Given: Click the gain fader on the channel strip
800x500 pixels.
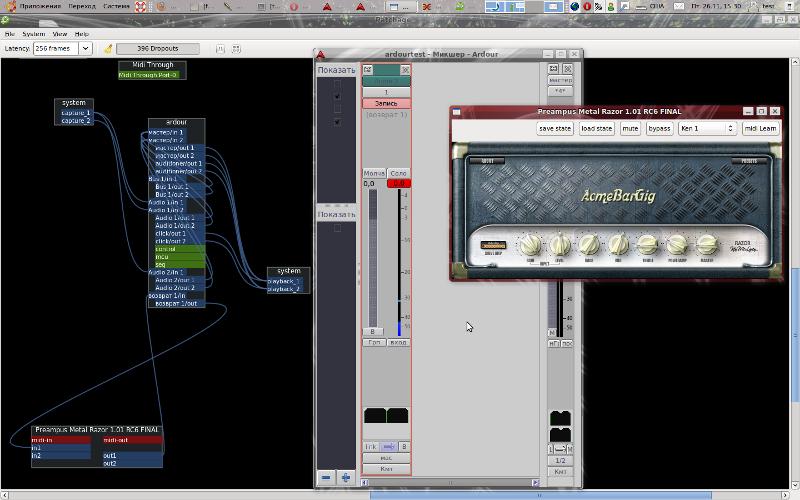Looking at the screenshot, I should click(373, 258).
